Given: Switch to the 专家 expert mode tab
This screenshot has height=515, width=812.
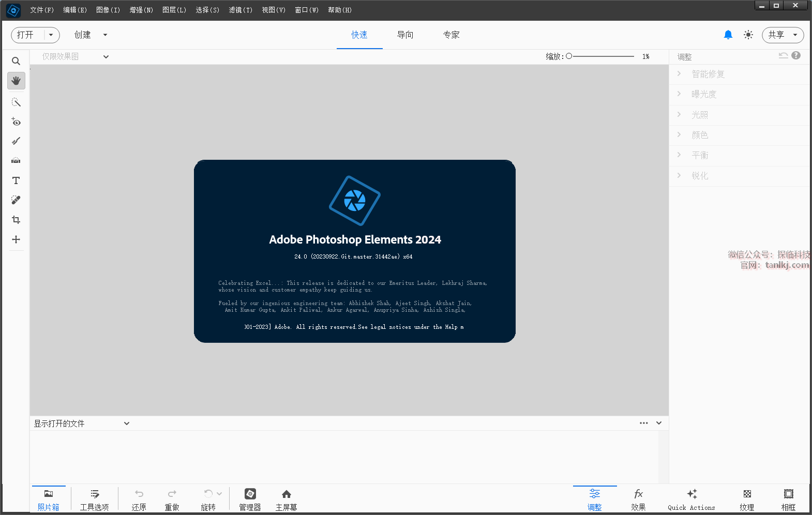Looking at the screenshot, I should pyautogui.click(x=451, y=35).
